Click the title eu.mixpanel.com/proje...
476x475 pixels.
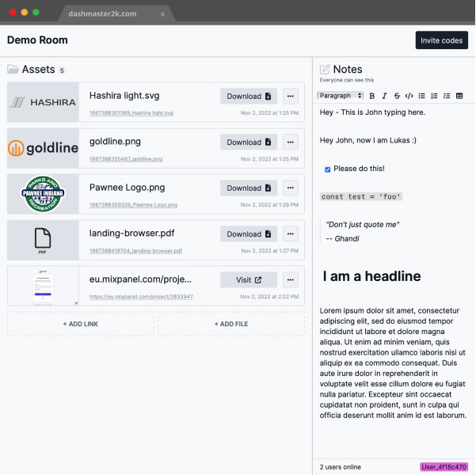[x=140, y=279]
